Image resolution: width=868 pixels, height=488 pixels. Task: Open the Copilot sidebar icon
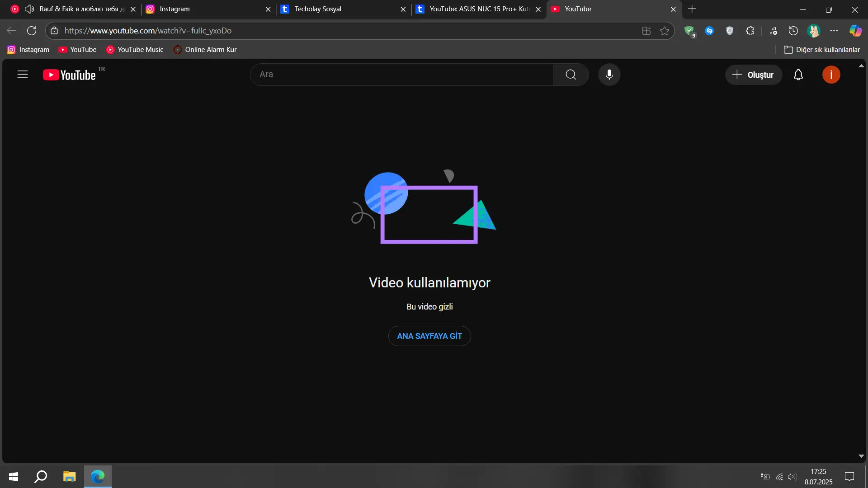point(855,31)
